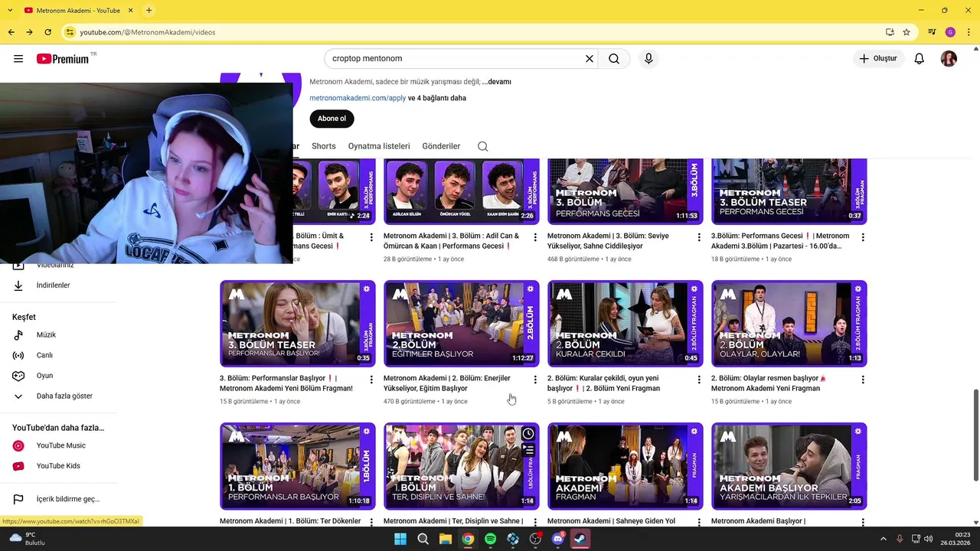Viewport: 980px width, 551px height.
Task: Open Chrome profile G avatar
Action: tap(950, 32)
